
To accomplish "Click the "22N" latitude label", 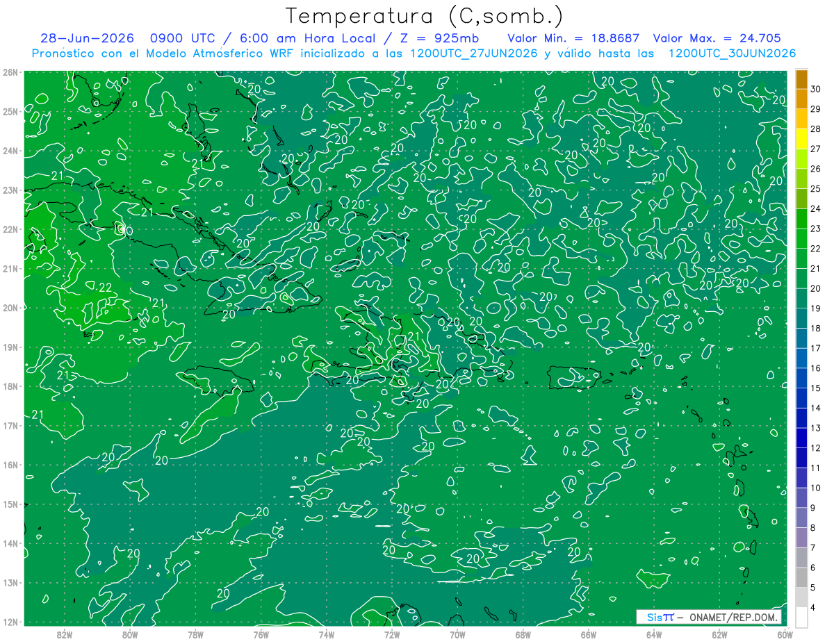I will [x=10, y=229].
